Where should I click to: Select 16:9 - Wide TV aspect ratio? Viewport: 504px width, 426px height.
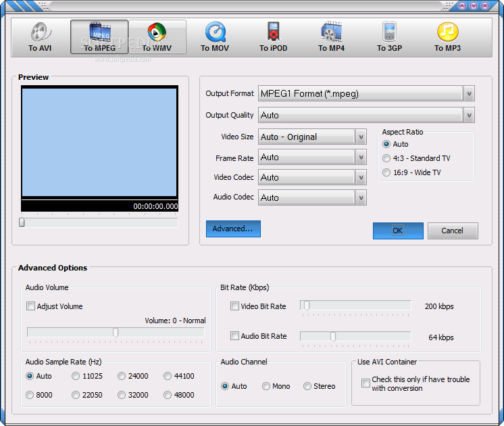(x=386, y=172)
